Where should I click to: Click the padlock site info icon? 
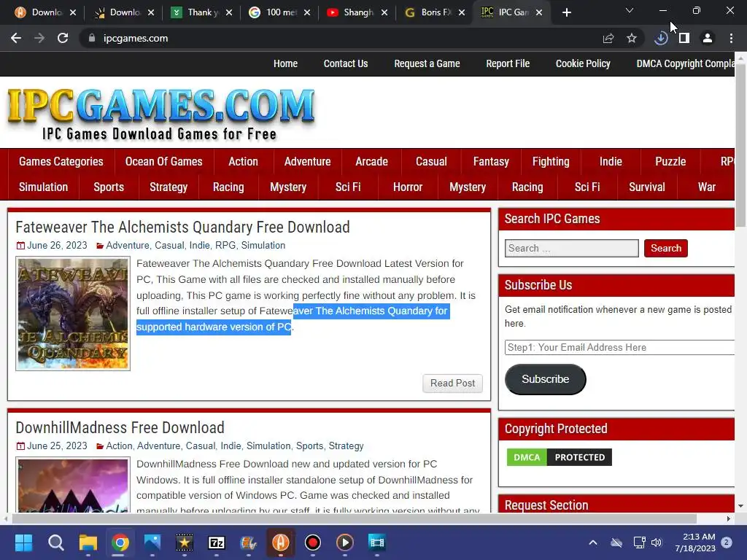click(x=92, y=38)
